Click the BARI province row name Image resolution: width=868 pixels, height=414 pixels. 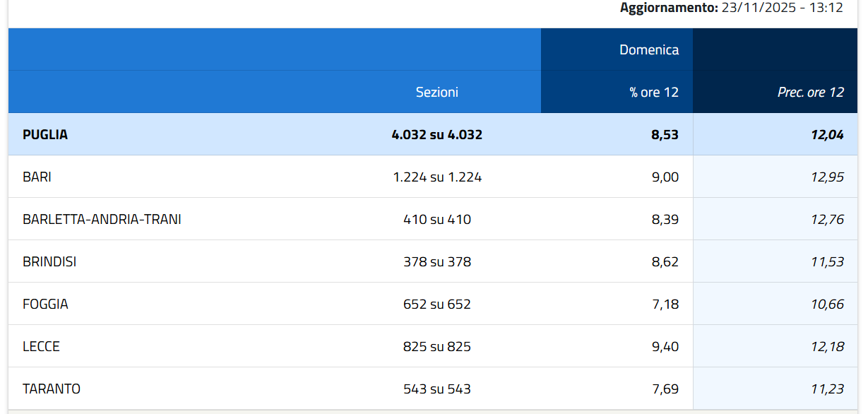click(x=37, y=177)
